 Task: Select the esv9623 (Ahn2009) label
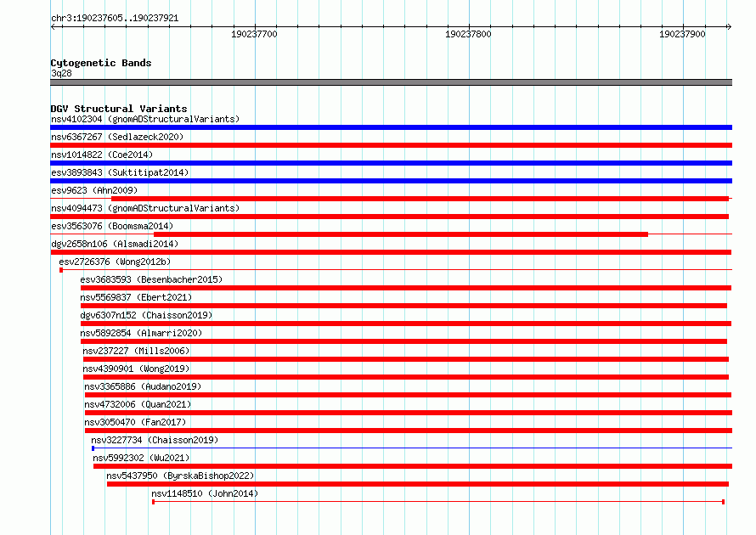[x=94, y=190]
